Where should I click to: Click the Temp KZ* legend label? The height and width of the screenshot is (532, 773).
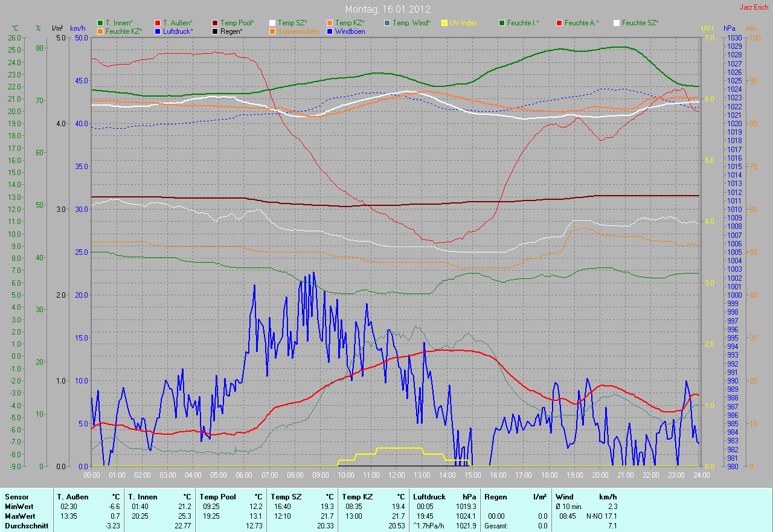coord(350,23)
